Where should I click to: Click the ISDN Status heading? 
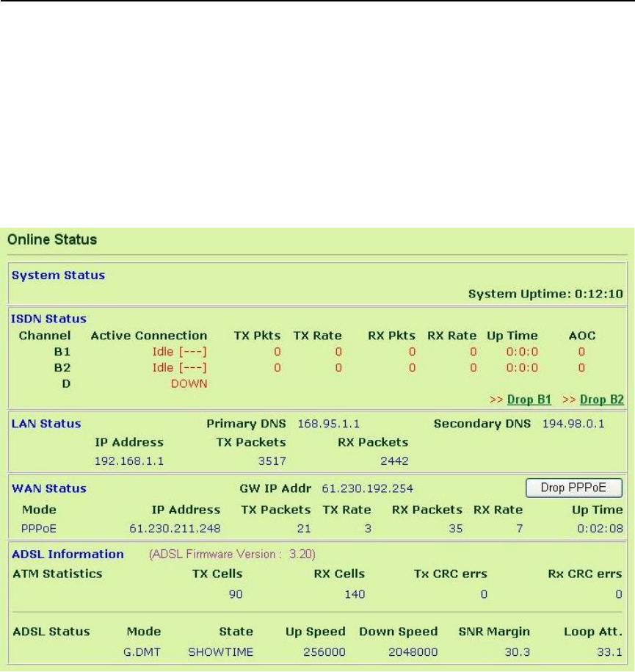click(x=49, y=319)
